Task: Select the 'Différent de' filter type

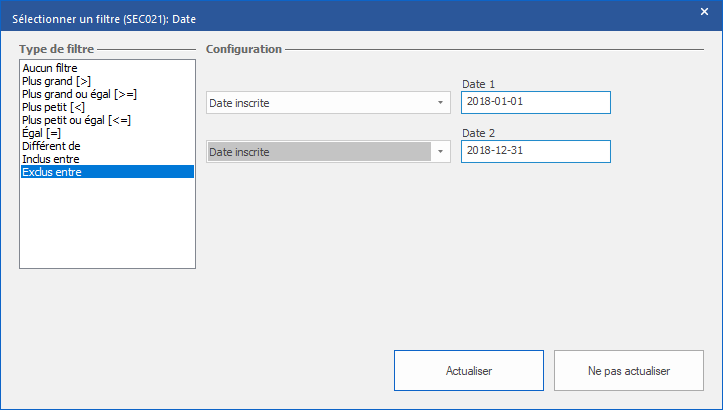Action: (51, 146)
